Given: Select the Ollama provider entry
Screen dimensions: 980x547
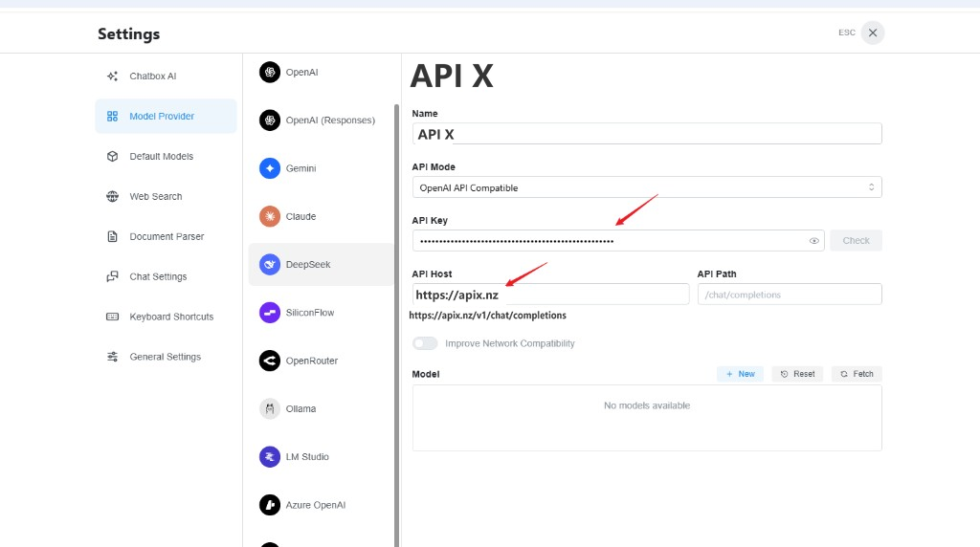Looking at the screenshot, I should [x=322, y=408].
